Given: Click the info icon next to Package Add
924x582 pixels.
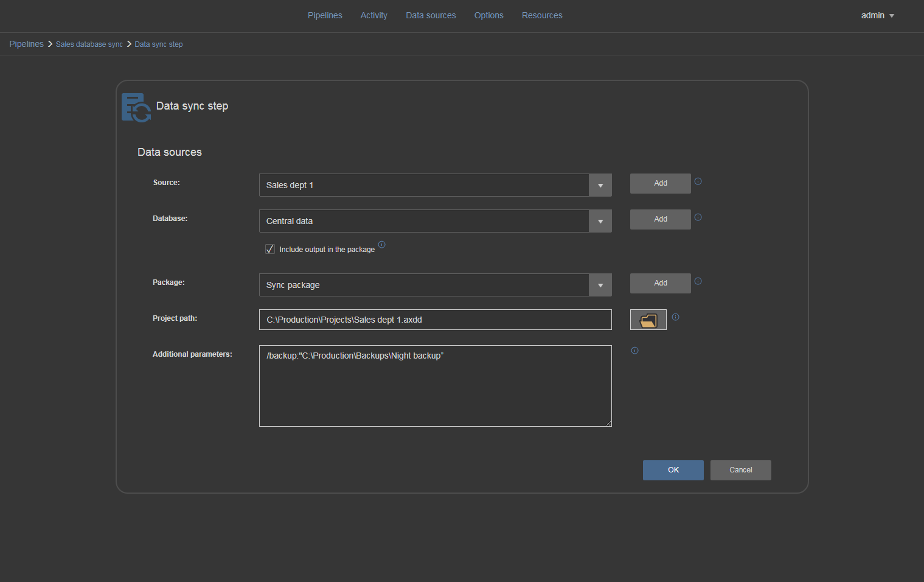Looking at the screenshot, I should [x=698, y=281].
